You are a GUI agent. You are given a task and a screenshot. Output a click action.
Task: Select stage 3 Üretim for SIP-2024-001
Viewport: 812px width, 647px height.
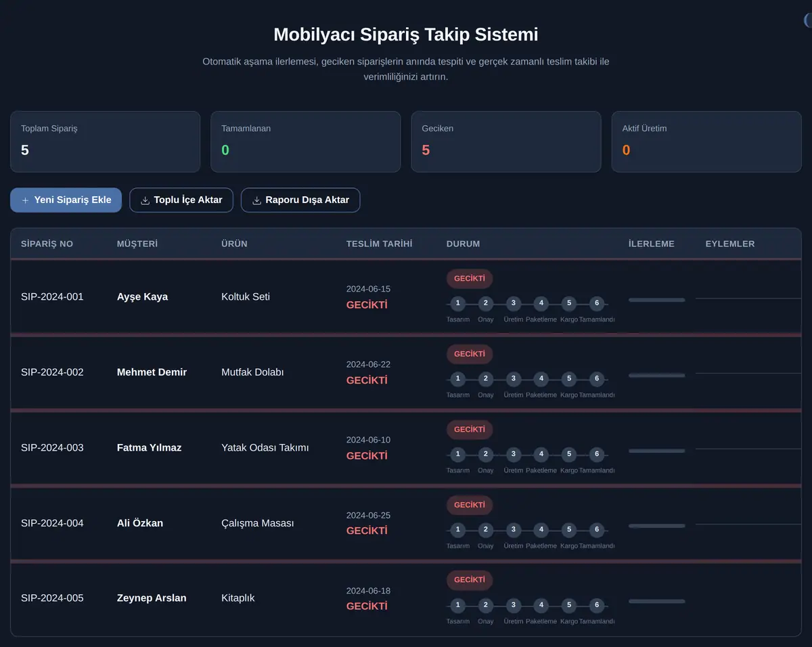[x=514, y=303]
